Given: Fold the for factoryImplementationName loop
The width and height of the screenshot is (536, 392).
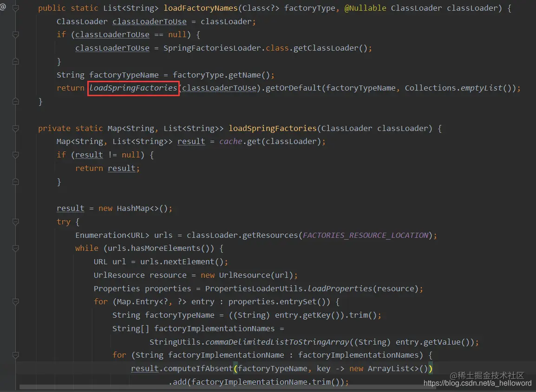Looking at the screenshot, I should coord(16,355).
